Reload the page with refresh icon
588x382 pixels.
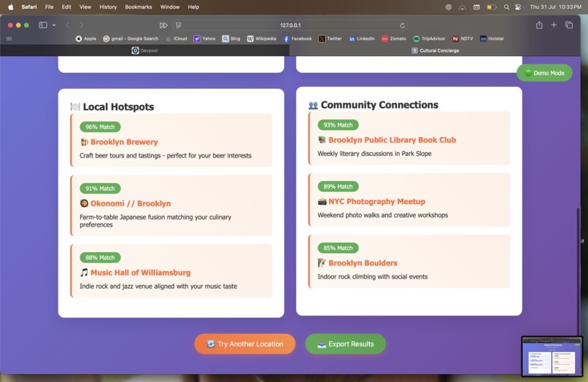coord(403,25)
